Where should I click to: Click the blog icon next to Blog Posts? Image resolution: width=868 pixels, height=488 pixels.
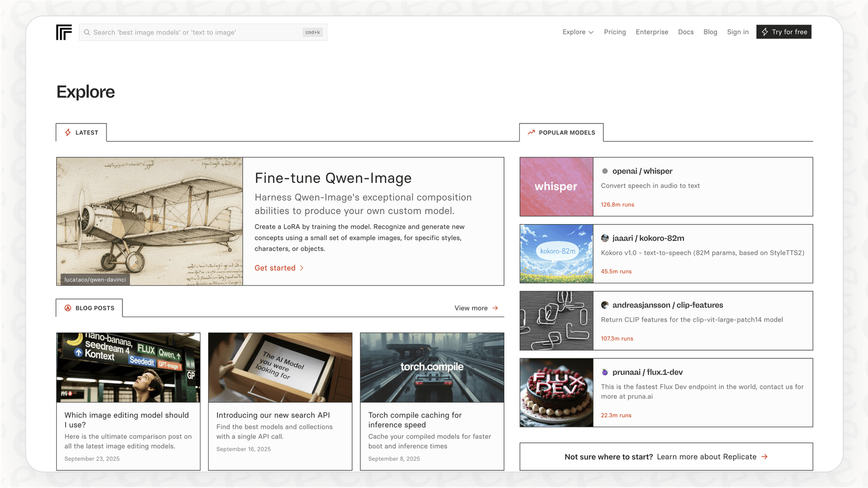[67, 308]
